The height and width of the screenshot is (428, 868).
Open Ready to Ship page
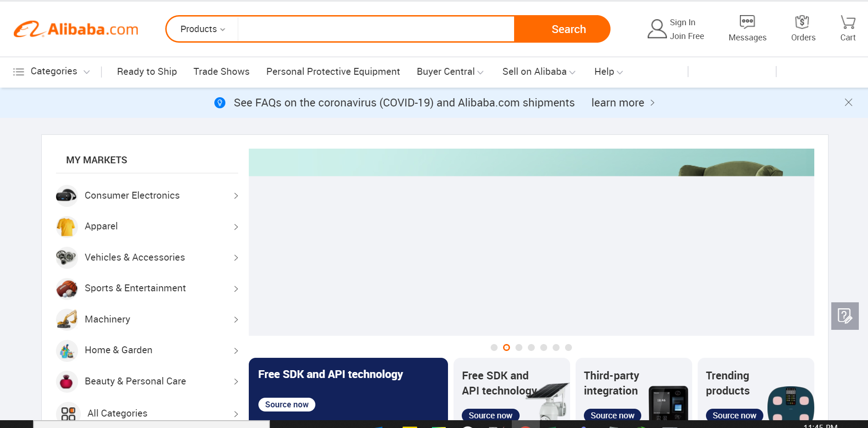147,72
